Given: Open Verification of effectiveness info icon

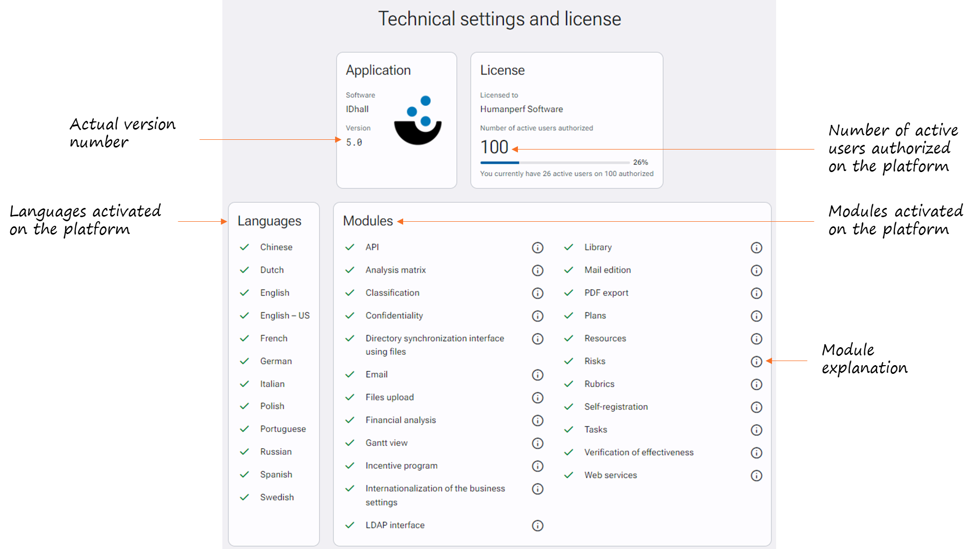Looking at the screenshot, I should 757,453.
